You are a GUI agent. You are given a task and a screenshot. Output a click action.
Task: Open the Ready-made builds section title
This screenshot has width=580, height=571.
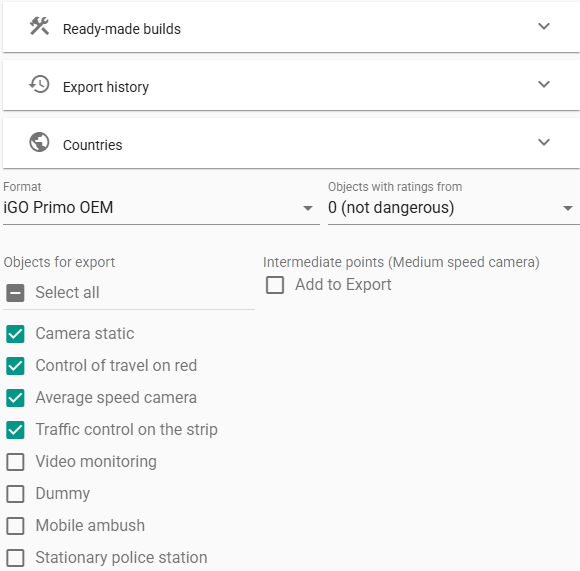[x=122, y=29]
